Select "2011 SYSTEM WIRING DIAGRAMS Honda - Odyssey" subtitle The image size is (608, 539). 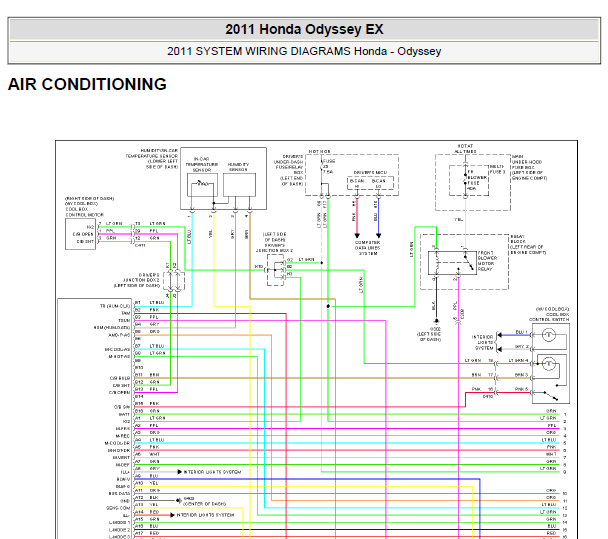tap(304, 51)
